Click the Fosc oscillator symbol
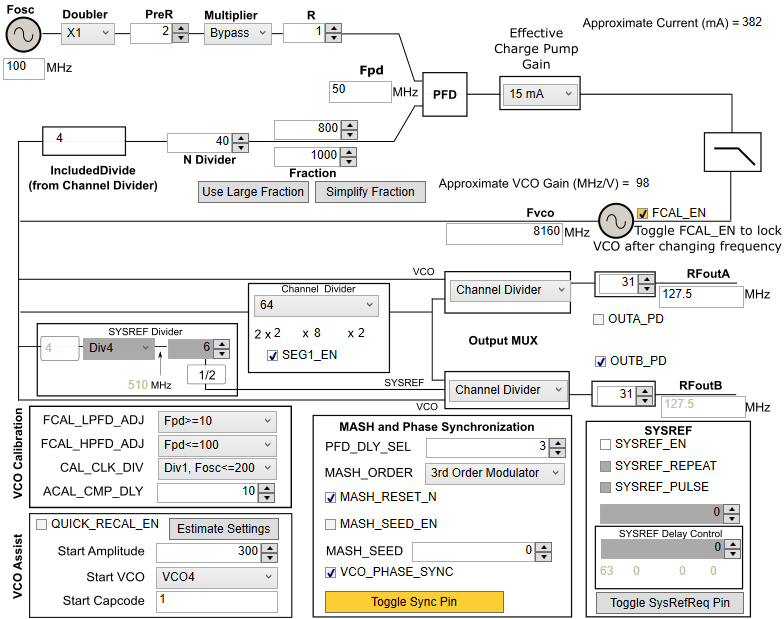Image resolution: width=784 pixels, height=619 pixels. pos(23,35)
